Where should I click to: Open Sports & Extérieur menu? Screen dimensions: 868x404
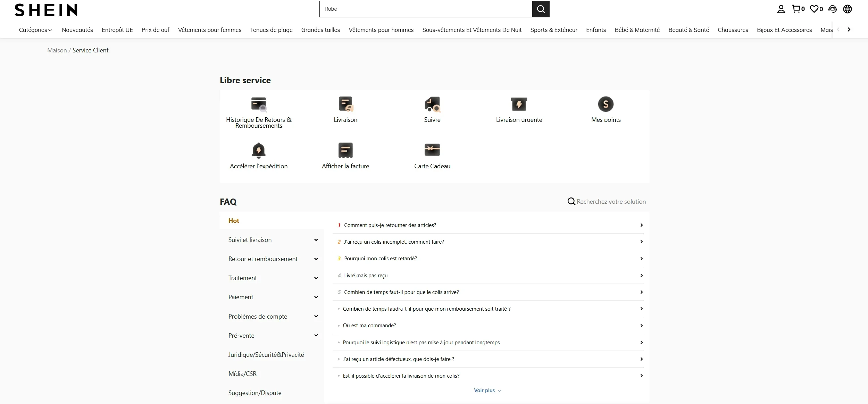[554, 30]
